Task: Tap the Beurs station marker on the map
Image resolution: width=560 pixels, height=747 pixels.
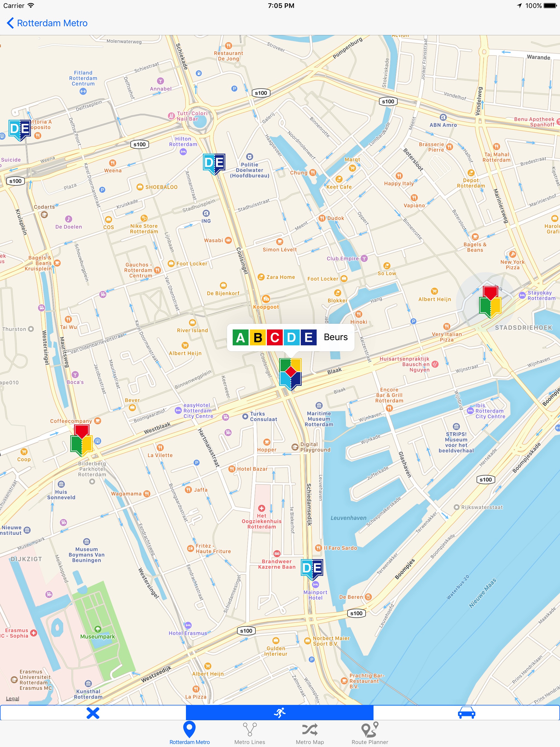Action: tap(290, 373)
